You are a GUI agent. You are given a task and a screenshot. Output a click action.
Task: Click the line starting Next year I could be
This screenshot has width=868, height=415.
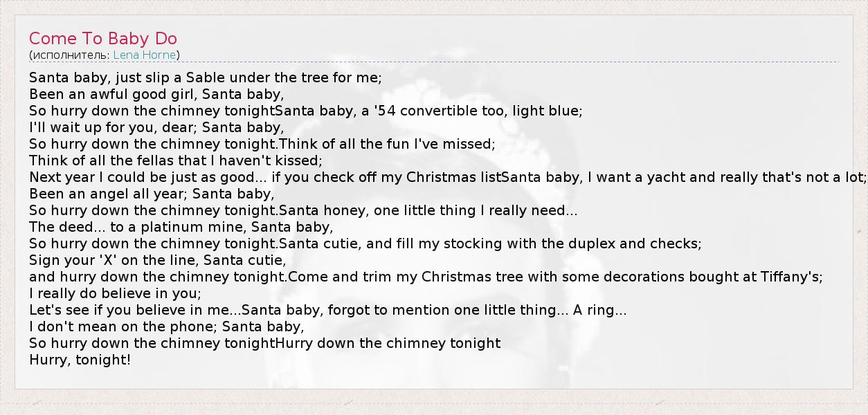click(x=263, y=177)
